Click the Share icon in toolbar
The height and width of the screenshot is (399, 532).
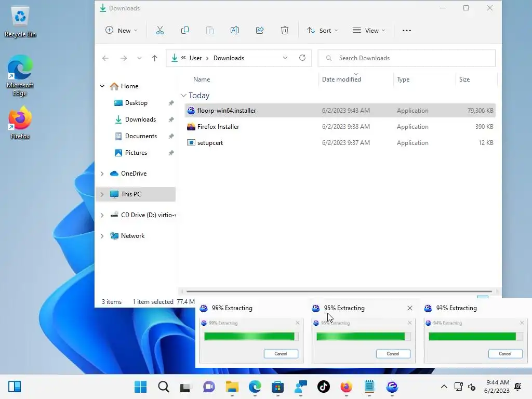(260, 31)
